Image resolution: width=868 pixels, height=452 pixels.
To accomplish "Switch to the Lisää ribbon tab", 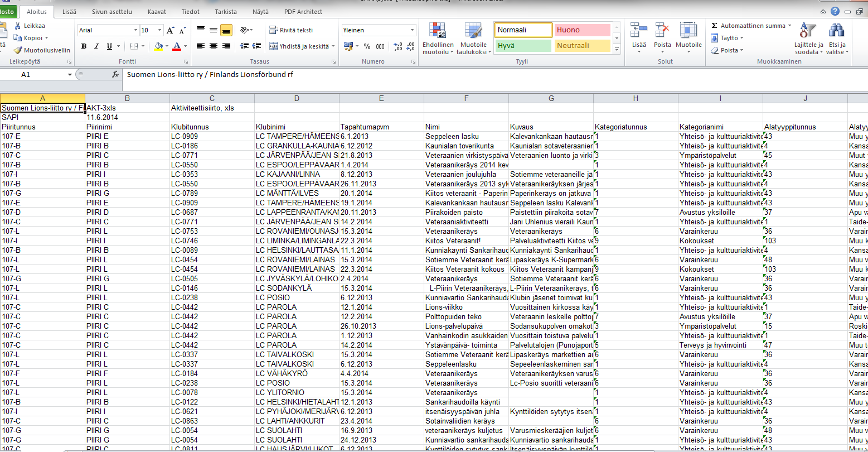I will [70, 12].
